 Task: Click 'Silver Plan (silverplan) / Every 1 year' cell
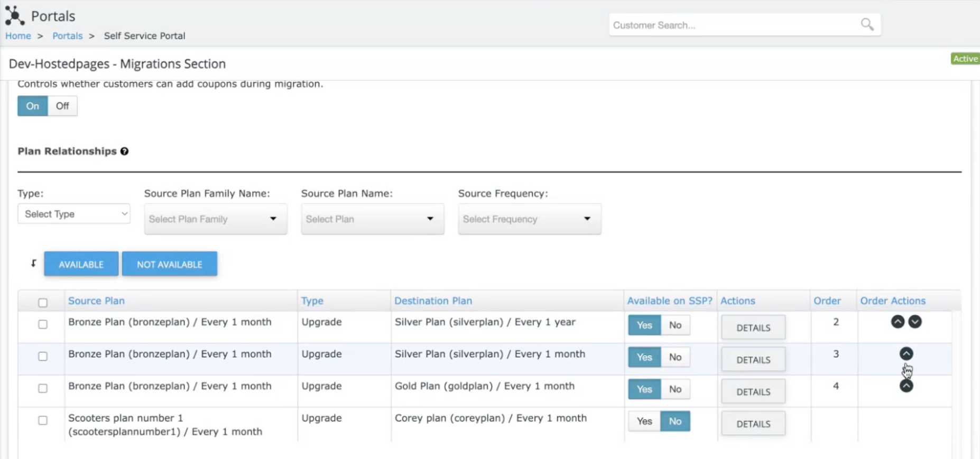coord(485,322)
